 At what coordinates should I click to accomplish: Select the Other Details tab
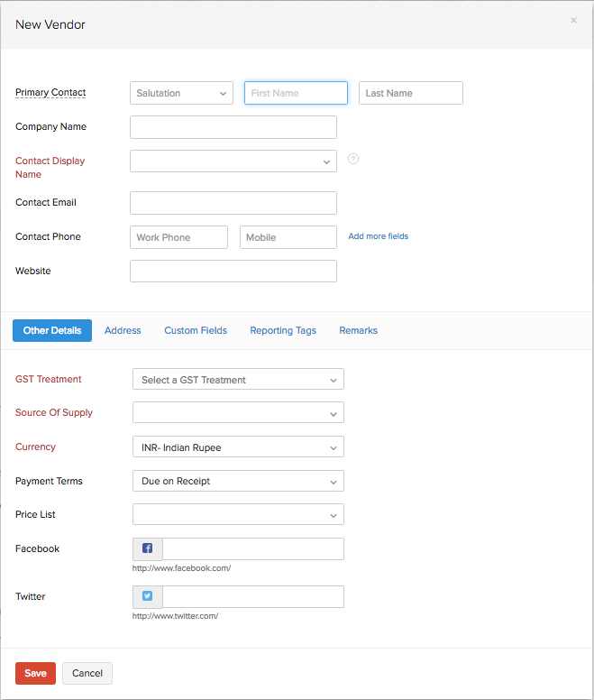pos(52,330)
